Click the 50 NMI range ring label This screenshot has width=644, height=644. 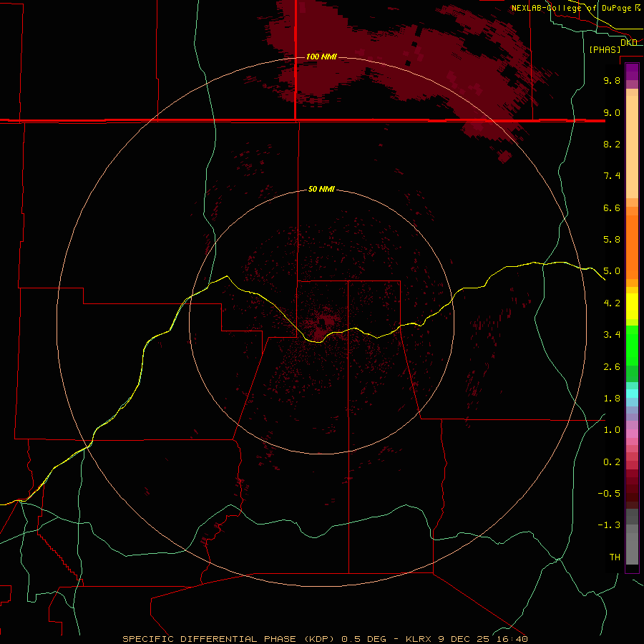point(321,189)
